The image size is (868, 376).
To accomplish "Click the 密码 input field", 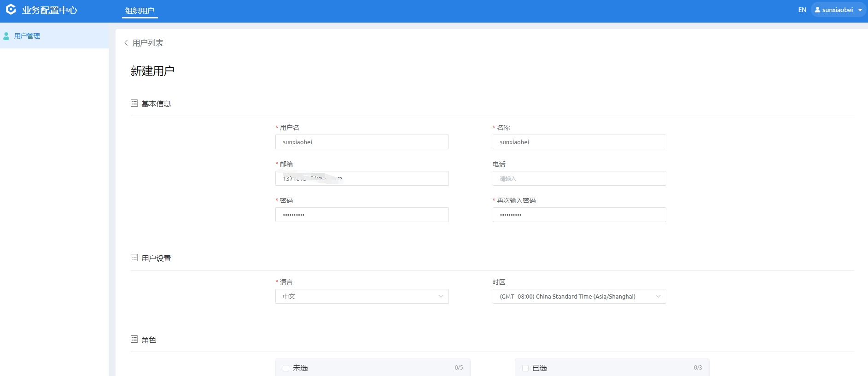I will tap(362, 215).
